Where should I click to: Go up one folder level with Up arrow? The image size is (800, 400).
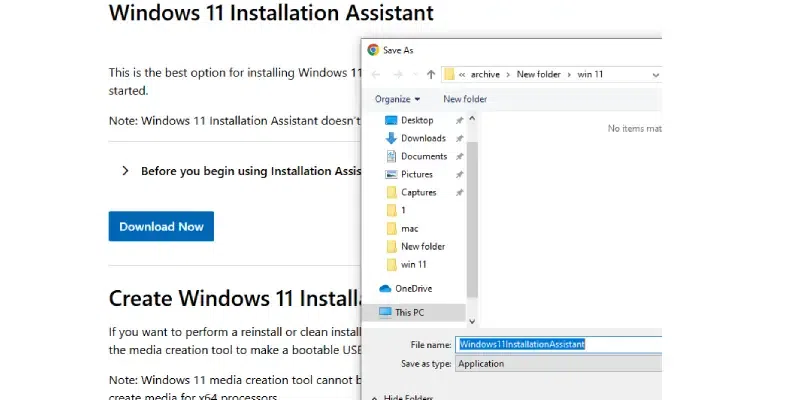431,74
